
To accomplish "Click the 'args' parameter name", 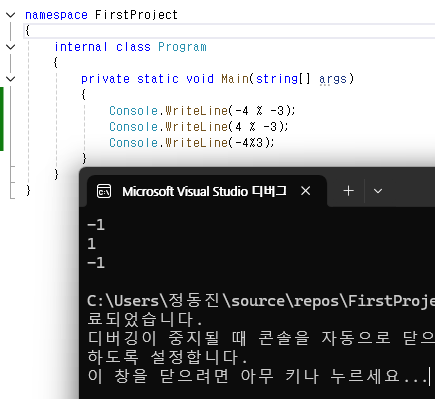I will click(333, 79).
